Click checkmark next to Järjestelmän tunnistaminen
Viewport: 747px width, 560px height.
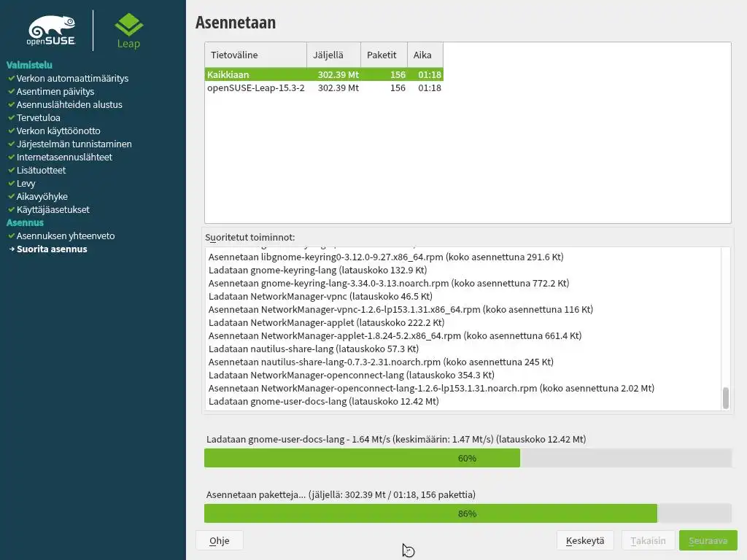[11, 144]
